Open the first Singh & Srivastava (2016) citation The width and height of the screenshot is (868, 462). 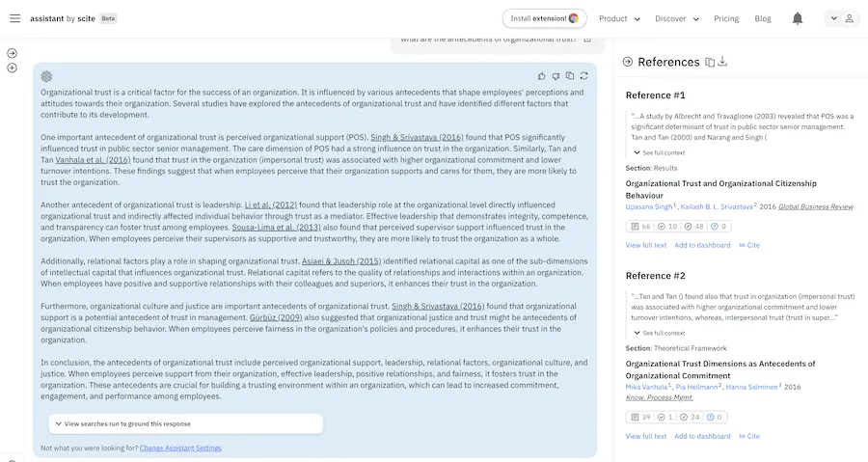(x=417, y=137)
